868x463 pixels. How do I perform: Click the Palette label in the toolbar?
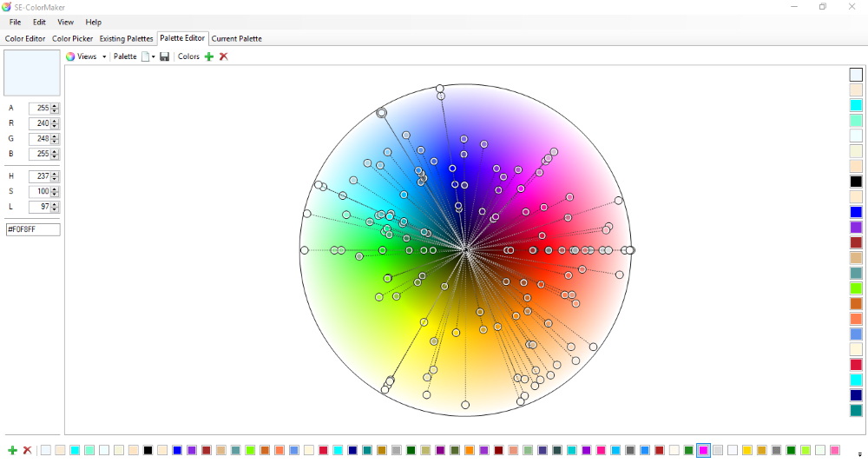point(125,56)
